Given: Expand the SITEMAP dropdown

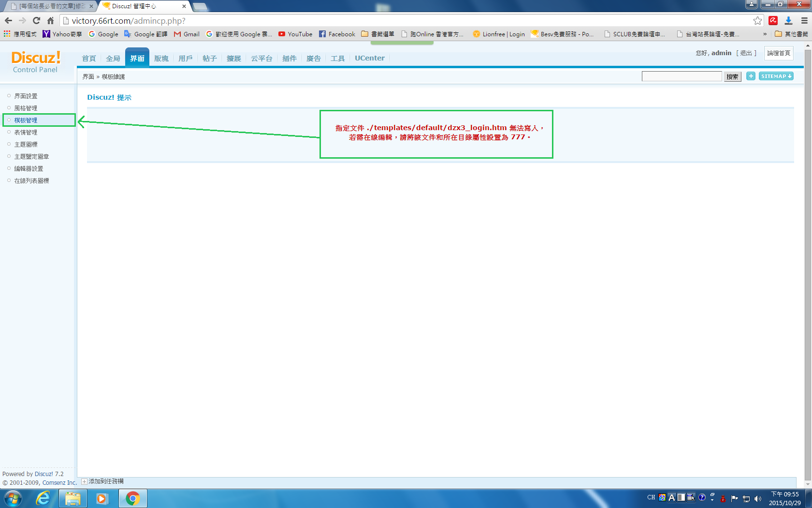Looking at the screenshot, I should coord(776,76).
